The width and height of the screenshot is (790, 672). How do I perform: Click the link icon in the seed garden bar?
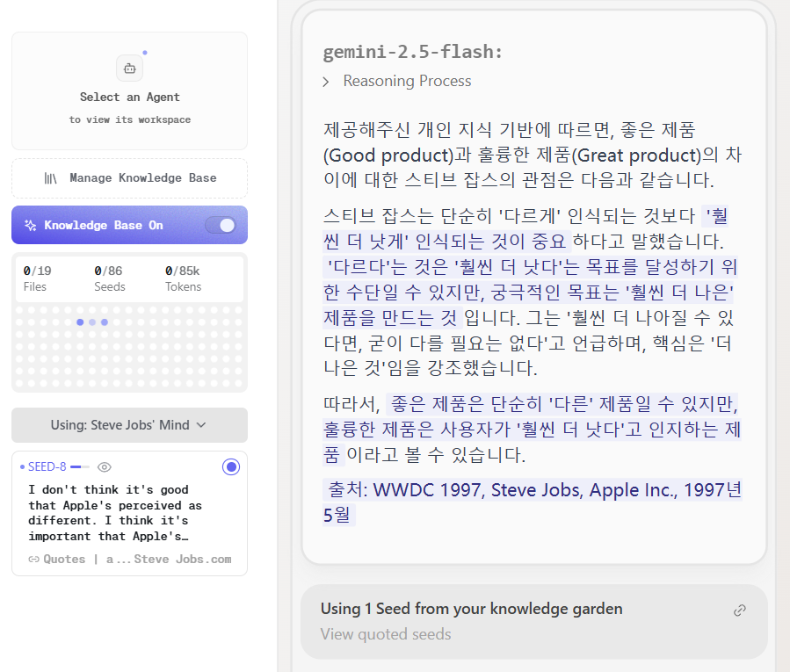[740, 611]
